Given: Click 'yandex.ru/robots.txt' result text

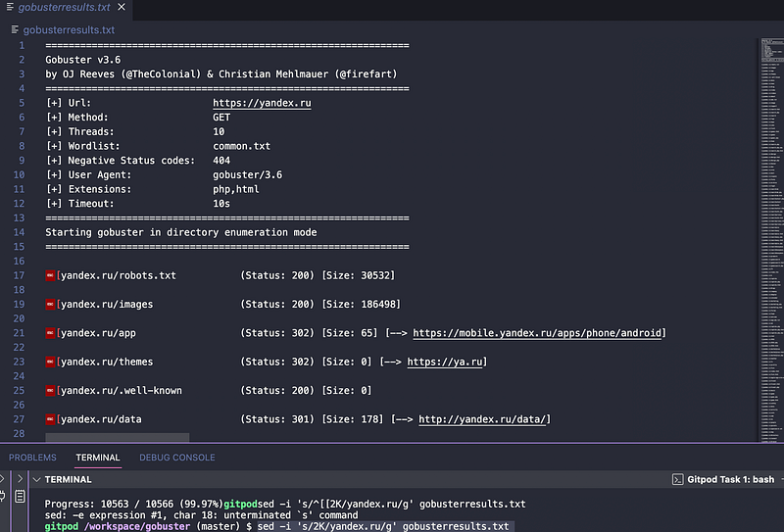Looking at the screenshot, I should pyautogui.click(x=119, y=275).
